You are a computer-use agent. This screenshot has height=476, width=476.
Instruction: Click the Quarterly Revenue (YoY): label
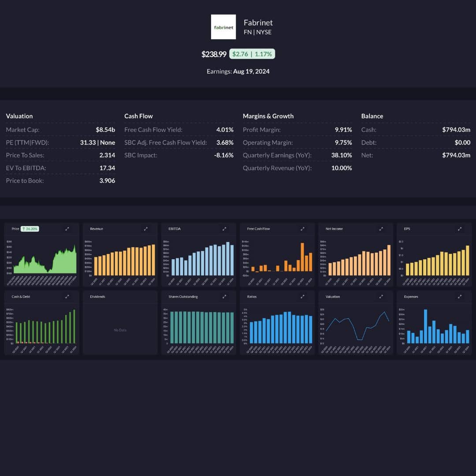[277, 168]
